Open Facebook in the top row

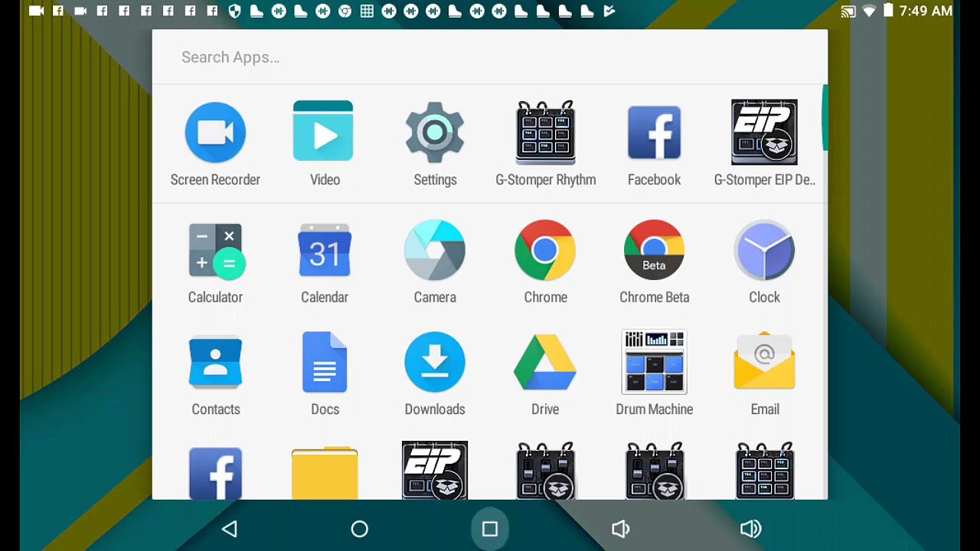tap(654, 132)
